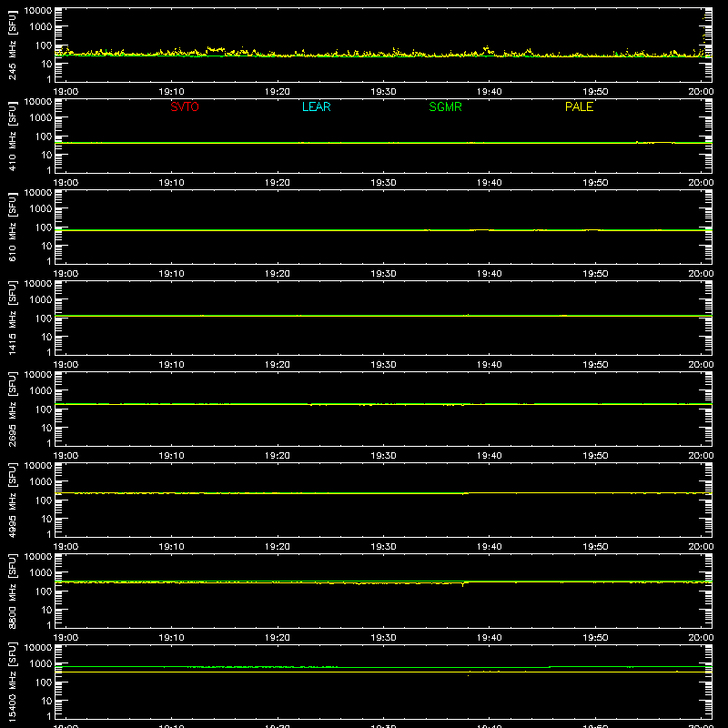
Task: Click the '10000' tick of the 245 MHz panel
Action: tap(38, 11)
